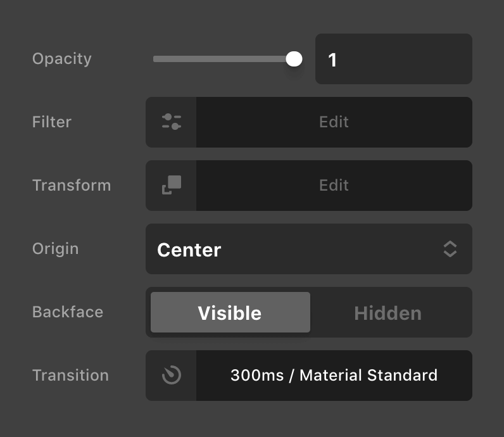The image size is (504, 437).
Task: Click the Backface label
Action: tap(68, 312)
